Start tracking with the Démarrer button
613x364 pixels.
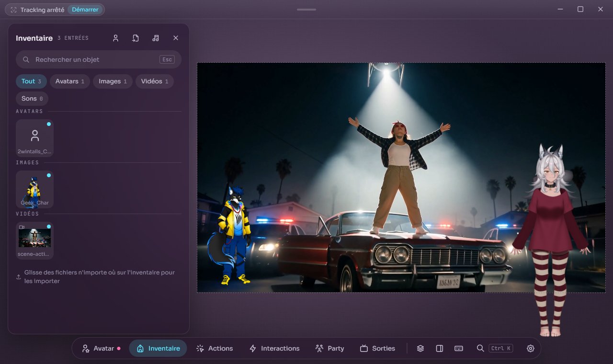click(85, 10)
